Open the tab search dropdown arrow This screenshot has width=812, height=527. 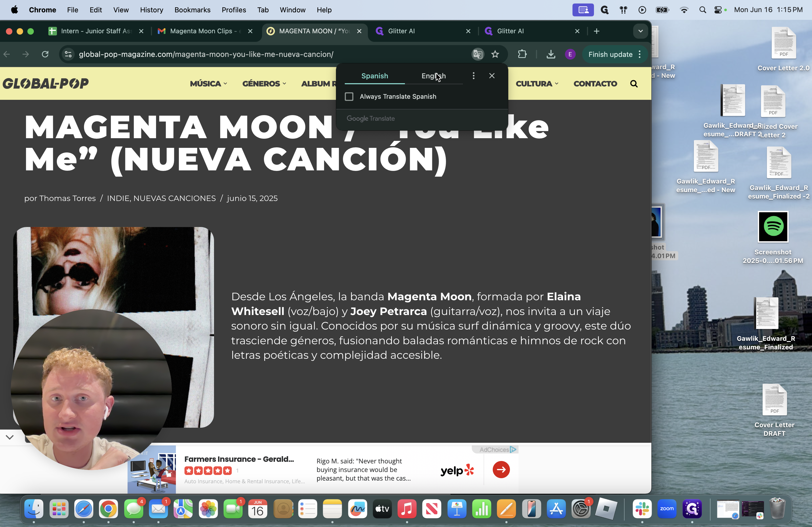[640, 31]
